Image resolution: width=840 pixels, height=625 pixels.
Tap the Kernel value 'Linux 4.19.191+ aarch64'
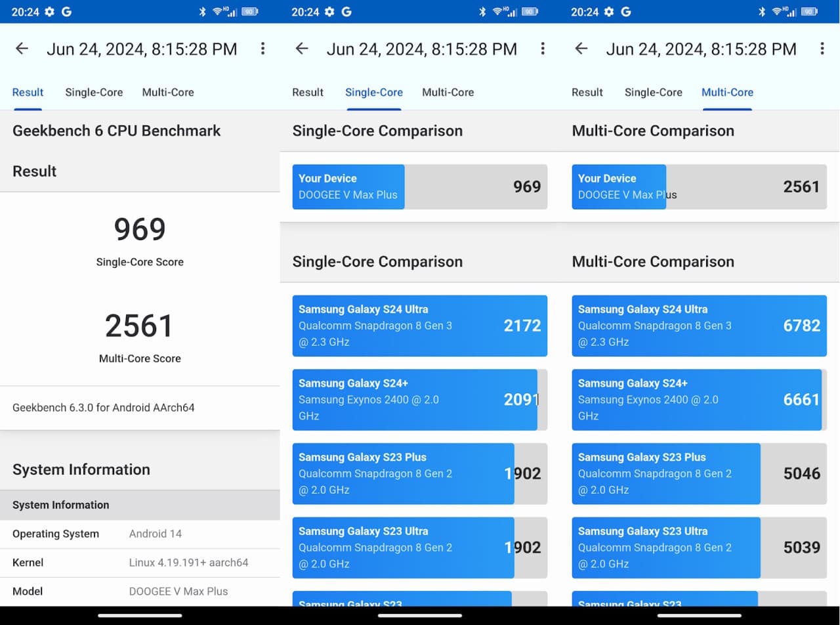pyautogui.click(x=189, y=563)
